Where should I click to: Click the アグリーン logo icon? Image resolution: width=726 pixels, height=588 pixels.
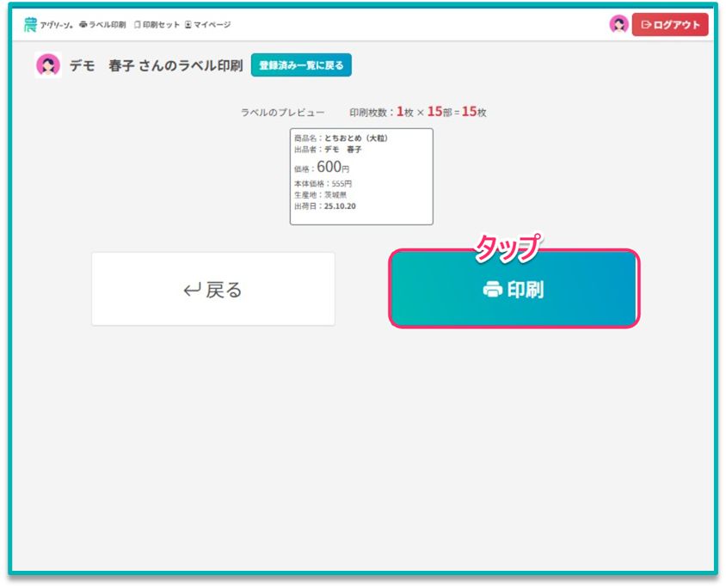tap(30, 25)
